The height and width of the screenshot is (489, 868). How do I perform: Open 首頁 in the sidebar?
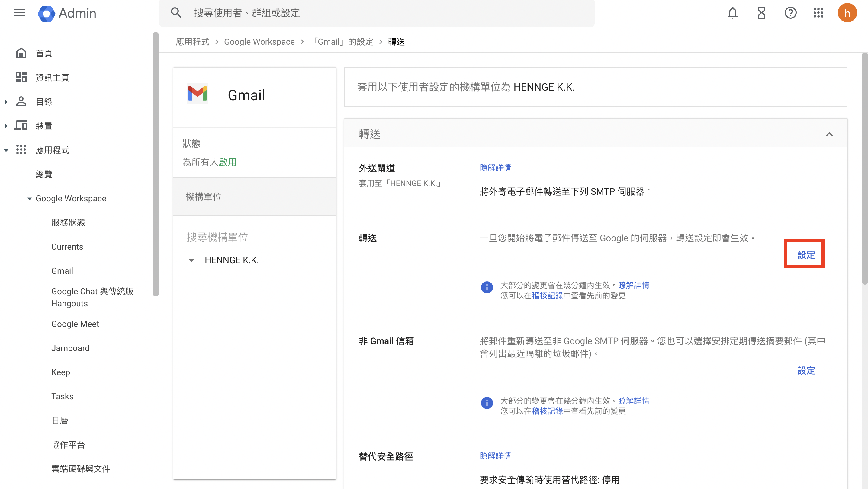(44, 53)
